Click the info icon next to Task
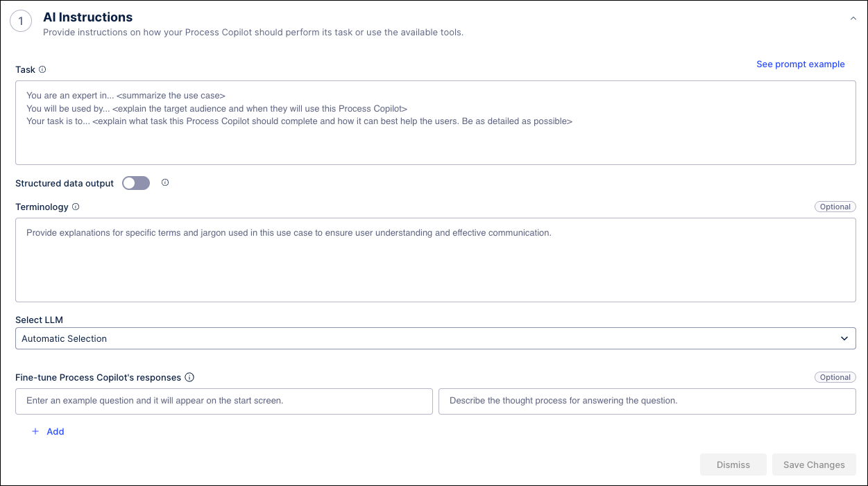The image size is (868, 486). [42, 69]
